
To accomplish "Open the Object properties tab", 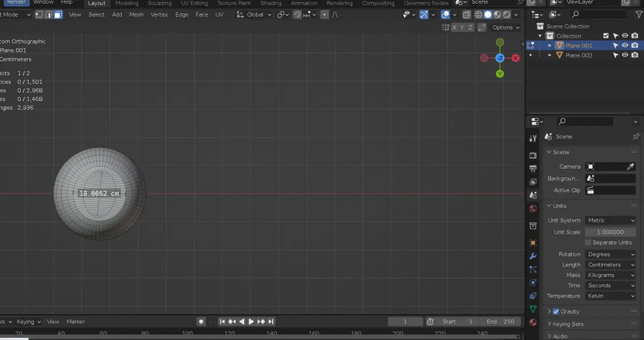I will (x=533, y=243).
